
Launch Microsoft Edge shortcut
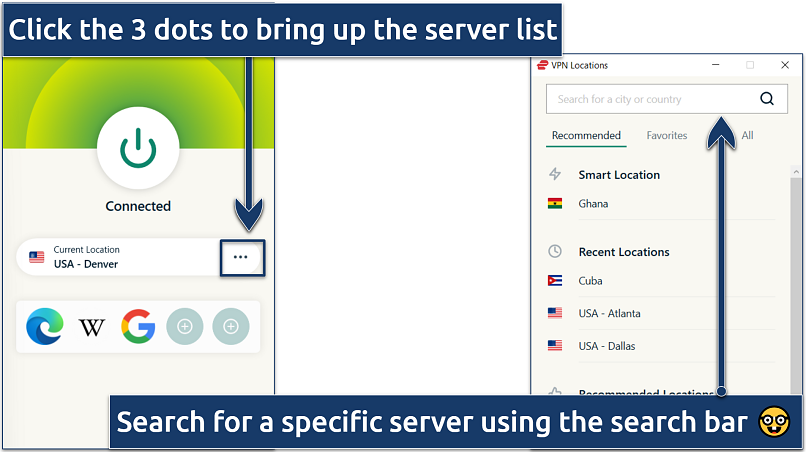(x=45, y=327)
